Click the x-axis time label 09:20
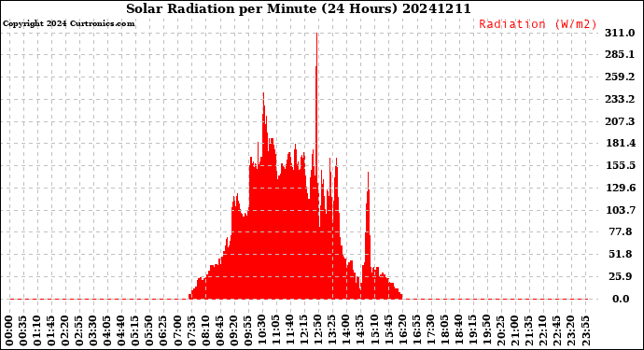The height and width of the screenshot is (350, 644). tap(233, 331)
